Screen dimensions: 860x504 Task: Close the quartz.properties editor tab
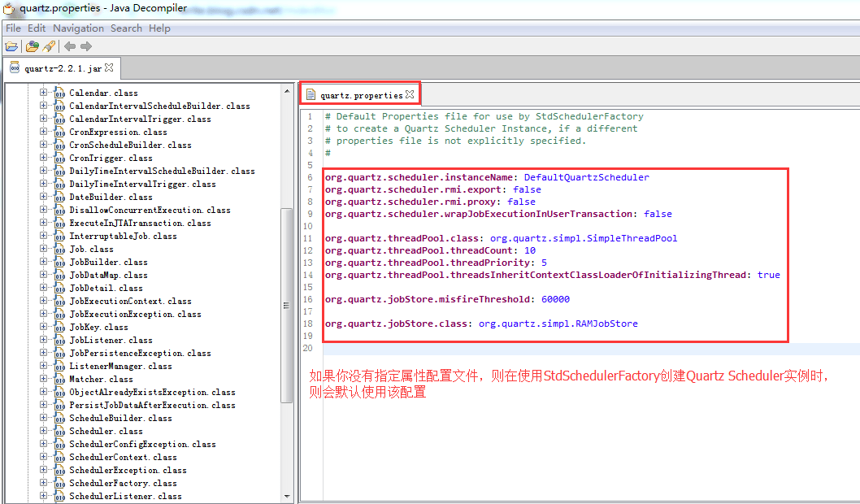(x=410, y=93)
